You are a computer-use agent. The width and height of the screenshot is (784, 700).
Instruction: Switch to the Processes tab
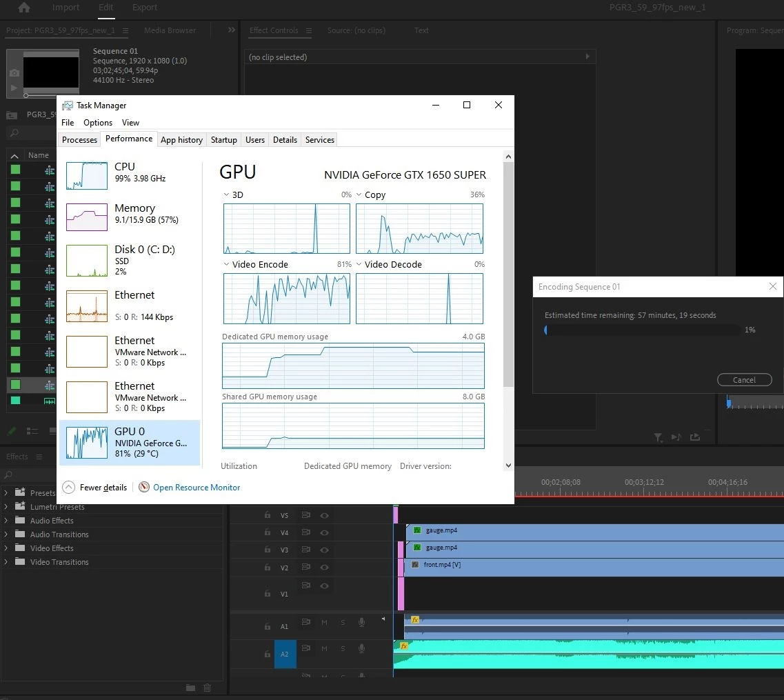(79, 140)
